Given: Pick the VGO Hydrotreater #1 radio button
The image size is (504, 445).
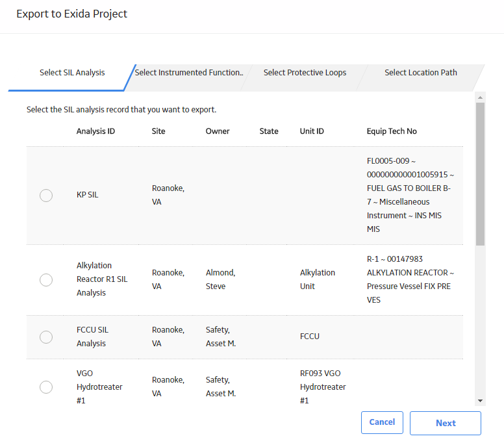Looking at the screenshot, I should 46,387.
